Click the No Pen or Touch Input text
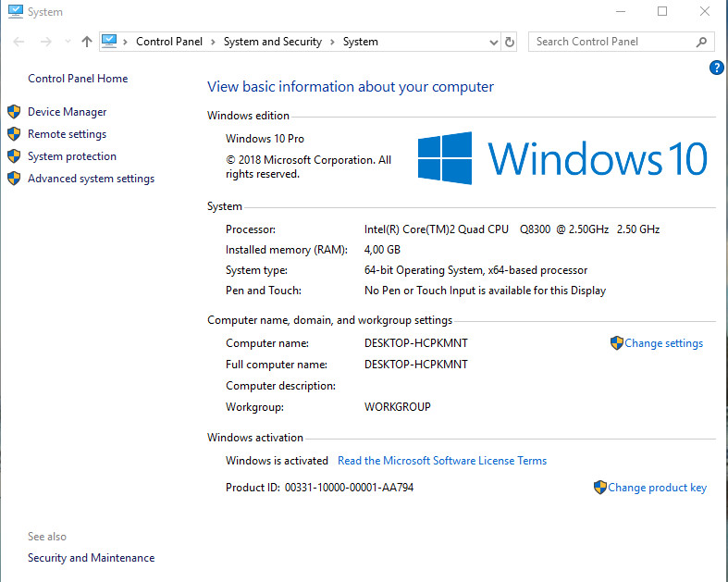Viewport: 728px width, 582px height. 485,291
